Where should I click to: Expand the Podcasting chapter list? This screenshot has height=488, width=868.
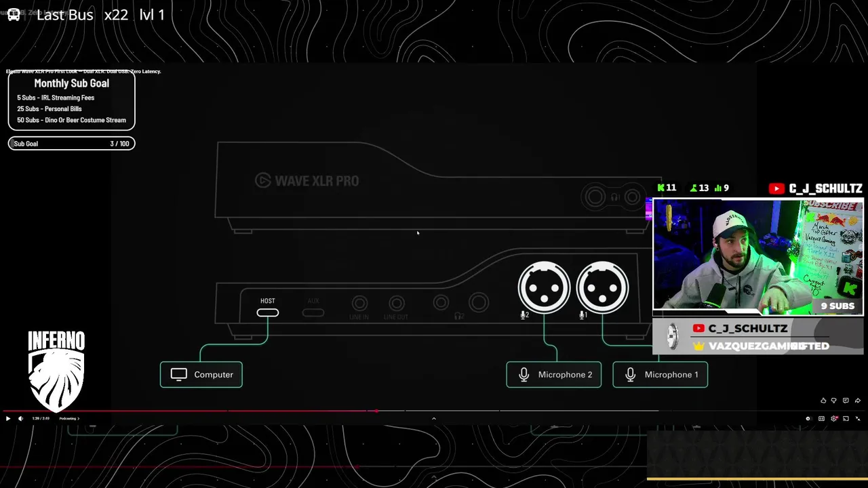tap(69, 419)
